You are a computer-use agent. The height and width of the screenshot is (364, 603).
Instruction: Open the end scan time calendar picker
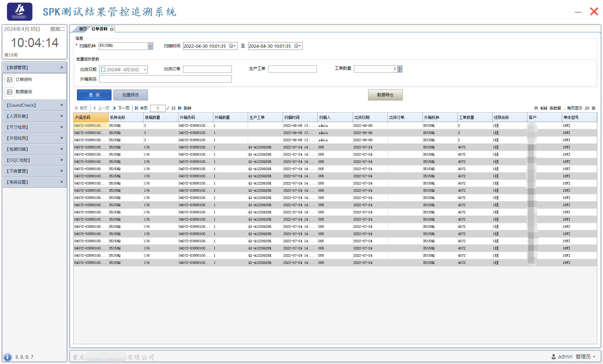[x=297, y=46]
